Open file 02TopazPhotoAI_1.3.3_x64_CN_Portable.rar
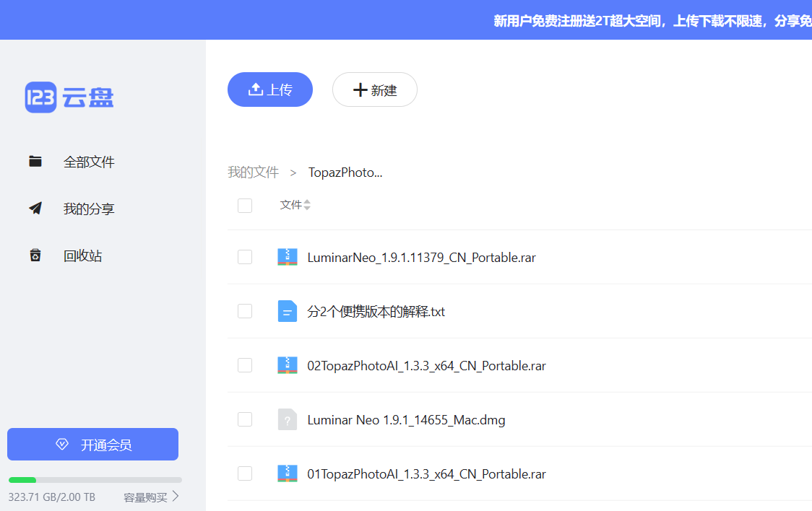This screenshot has width=812, height=511. (x=427, y=366)
